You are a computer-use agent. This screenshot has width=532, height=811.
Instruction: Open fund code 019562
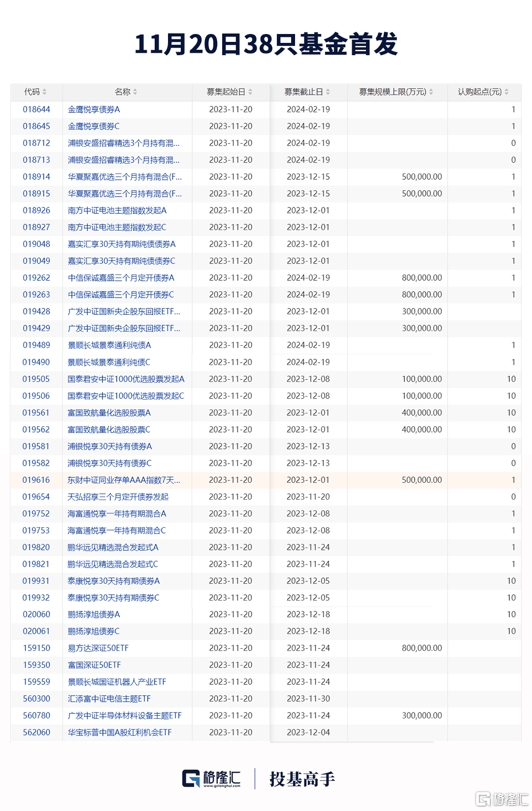36,429
